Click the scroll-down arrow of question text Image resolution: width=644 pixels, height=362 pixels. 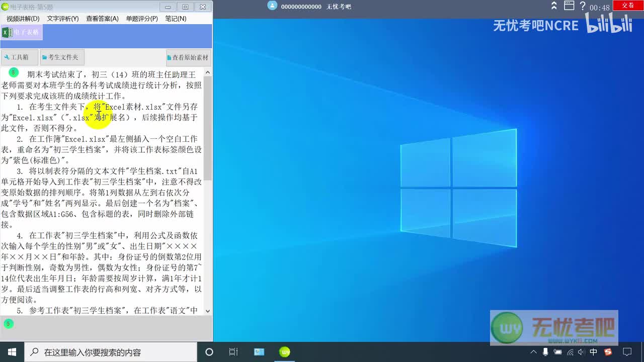208,311
